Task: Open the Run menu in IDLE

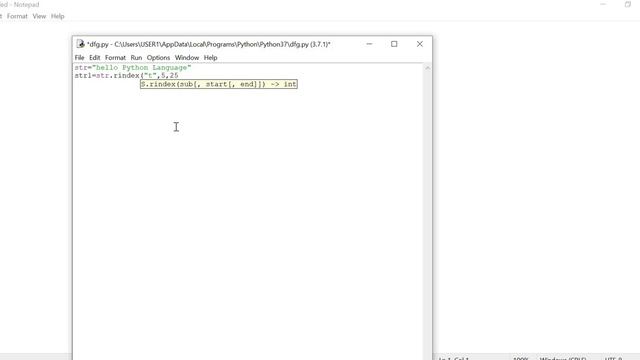Action: coord(136,58)
